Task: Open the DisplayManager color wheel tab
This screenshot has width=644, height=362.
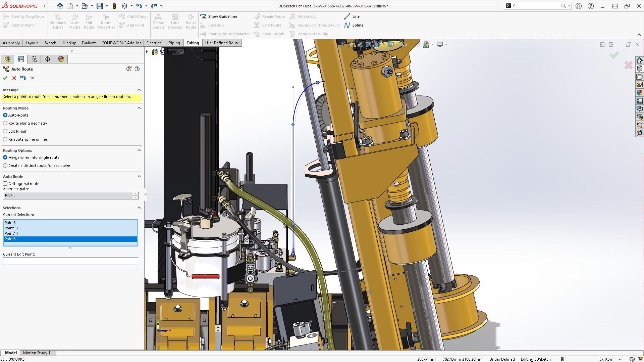Action: [x=61, y=59]
